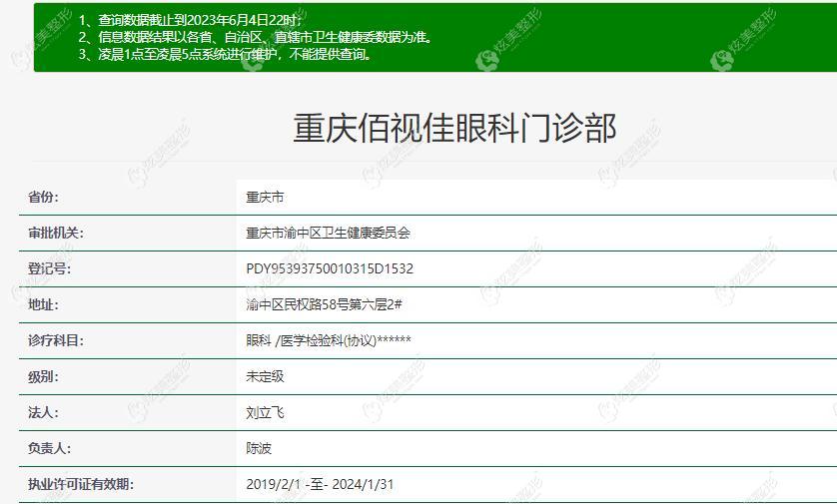
Task: Click the 诊疗科目 row label
Action: (x=55, y=341)
